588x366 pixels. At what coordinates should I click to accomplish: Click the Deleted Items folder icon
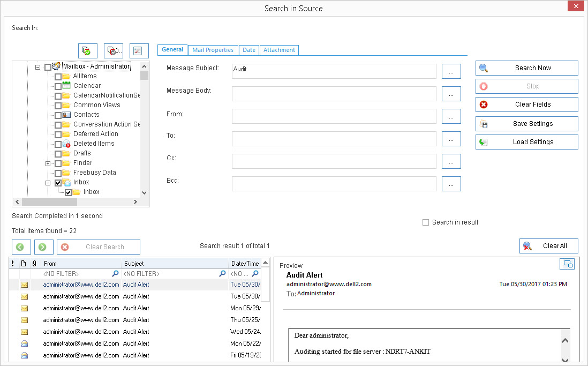66,144
